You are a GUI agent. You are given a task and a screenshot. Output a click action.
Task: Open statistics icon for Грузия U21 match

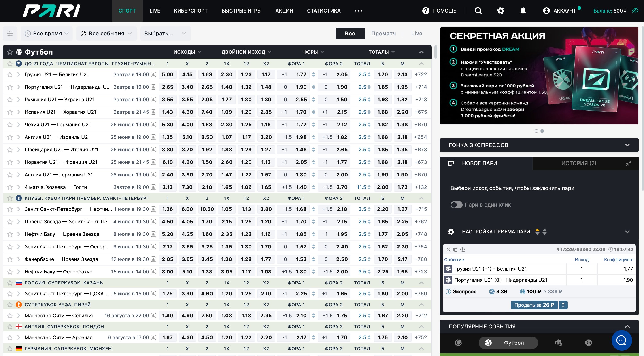click(153, 74)
